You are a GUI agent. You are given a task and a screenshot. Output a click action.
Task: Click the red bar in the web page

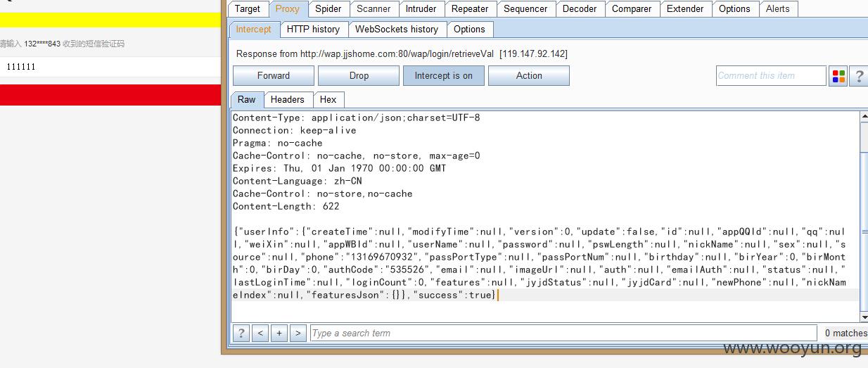pyautogui.click(x=110, y=95)
